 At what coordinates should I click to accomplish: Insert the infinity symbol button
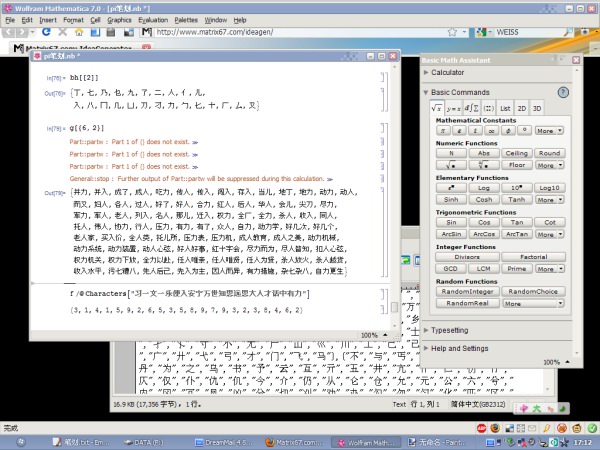click(492, 130)
